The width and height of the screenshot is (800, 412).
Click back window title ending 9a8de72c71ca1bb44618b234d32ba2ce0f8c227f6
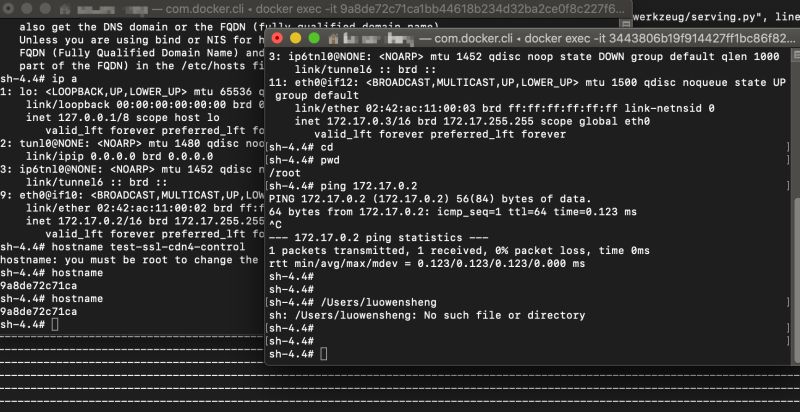[x=388, y=9]
